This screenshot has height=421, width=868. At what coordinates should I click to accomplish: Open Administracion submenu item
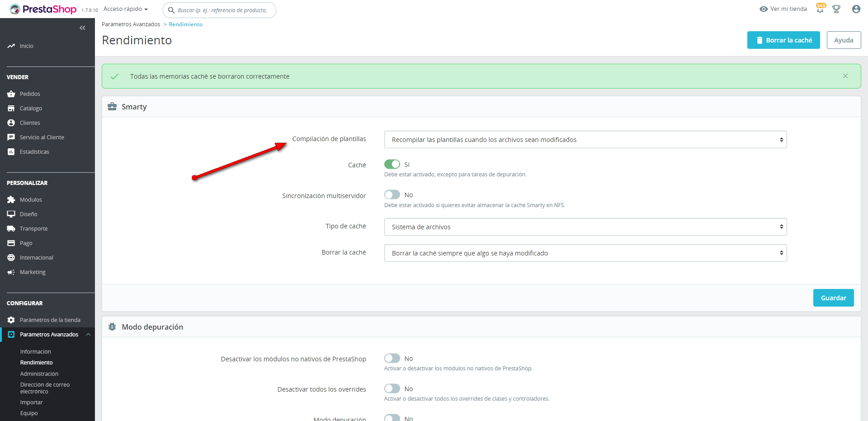[x=39, y=374]
